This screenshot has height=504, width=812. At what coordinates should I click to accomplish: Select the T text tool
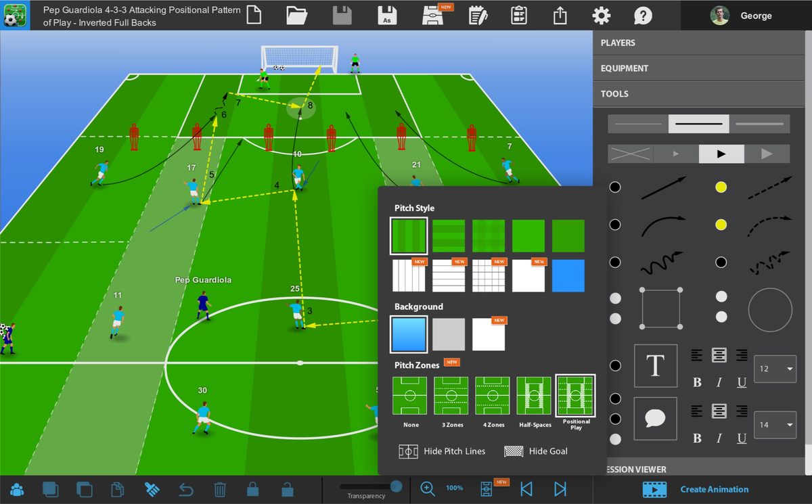coord(655,365)
